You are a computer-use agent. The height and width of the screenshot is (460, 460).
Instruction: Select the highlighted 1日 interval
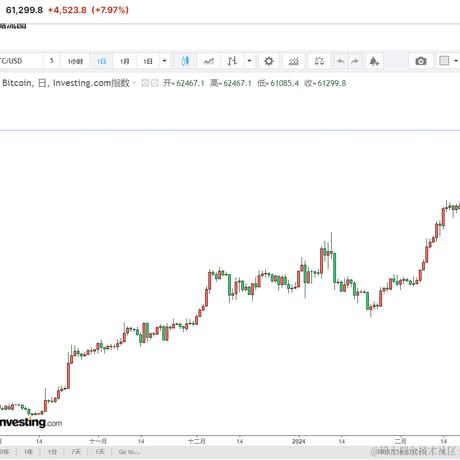pyautogui.click(x=101, y=61)
